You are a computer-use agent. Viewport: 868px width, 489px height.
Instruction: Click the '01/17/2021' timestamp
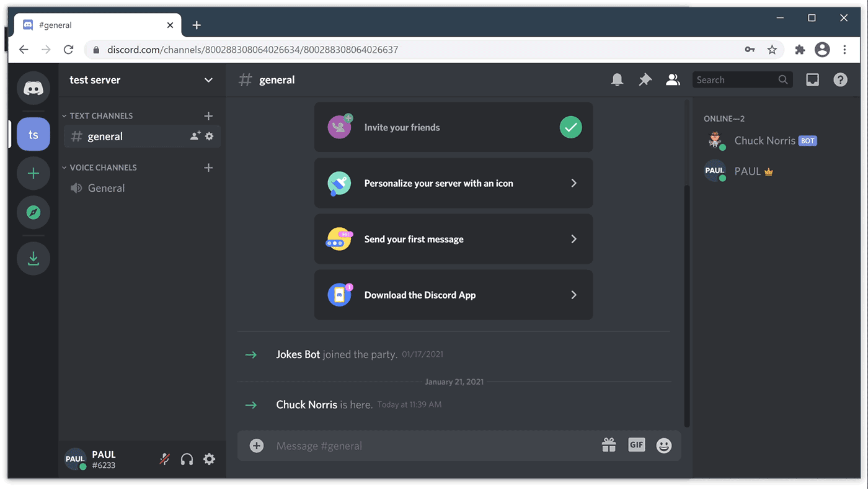click(422, 355)
